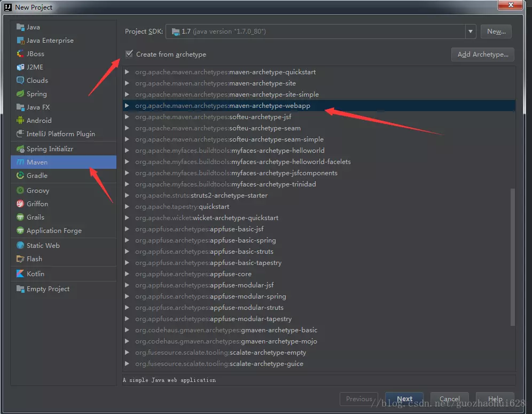The height and width of the screenshot is (414, 532).
Task: Select org.apache.tapestry:quickstart row
Action: click(x=319, y=207)
